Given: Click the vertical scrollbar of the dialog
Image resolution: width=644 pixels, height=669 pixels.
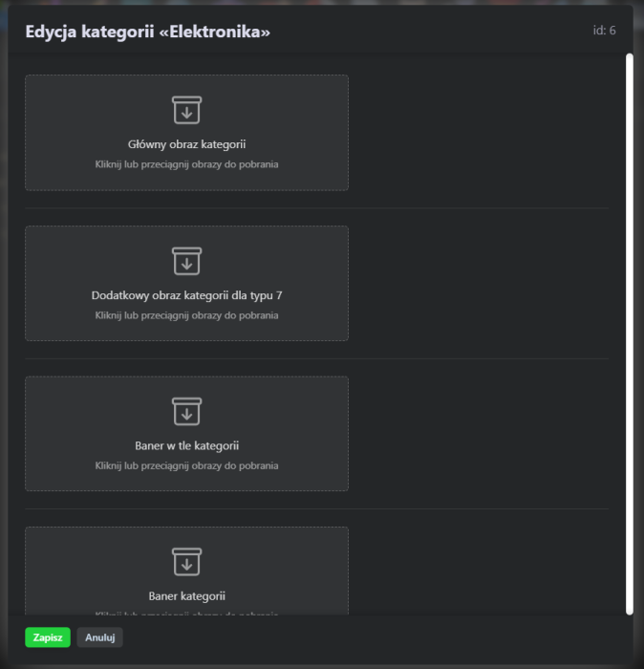Looking at the screenshot, I should pos(629,334).
